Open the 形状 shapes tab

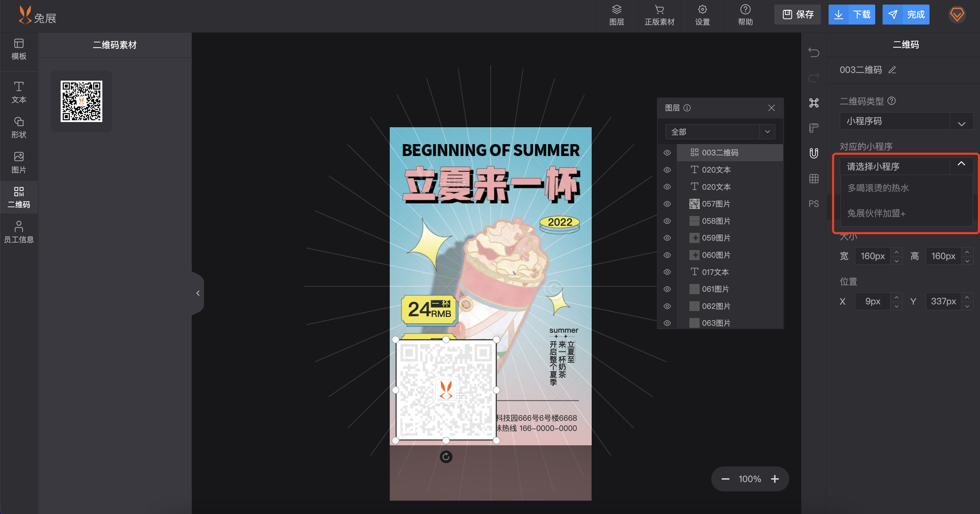pos(19,128)
